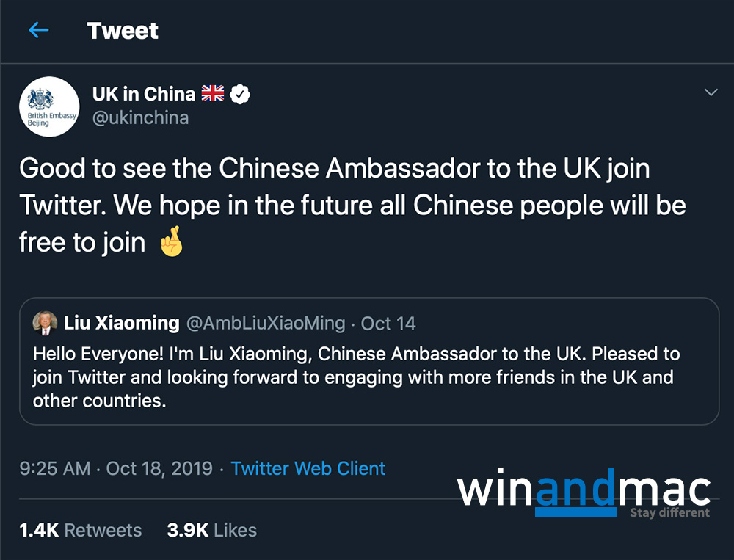This screenshot has width=734, height=560.
Task: Click the Tweet header title
Action: point(123,31)
